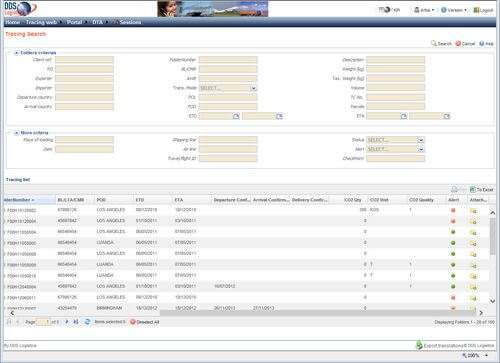Open the first ETA calendar picker
Screen dimensions: 500x363
tap(403, 116)
